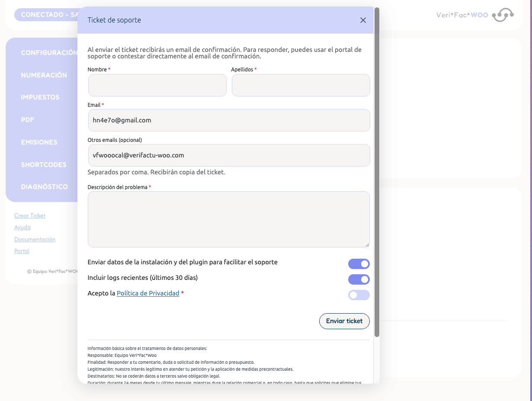Click the dialog vertical scrollbar
The height and width of the screenshot is (401, 532).
coord(377,172)
